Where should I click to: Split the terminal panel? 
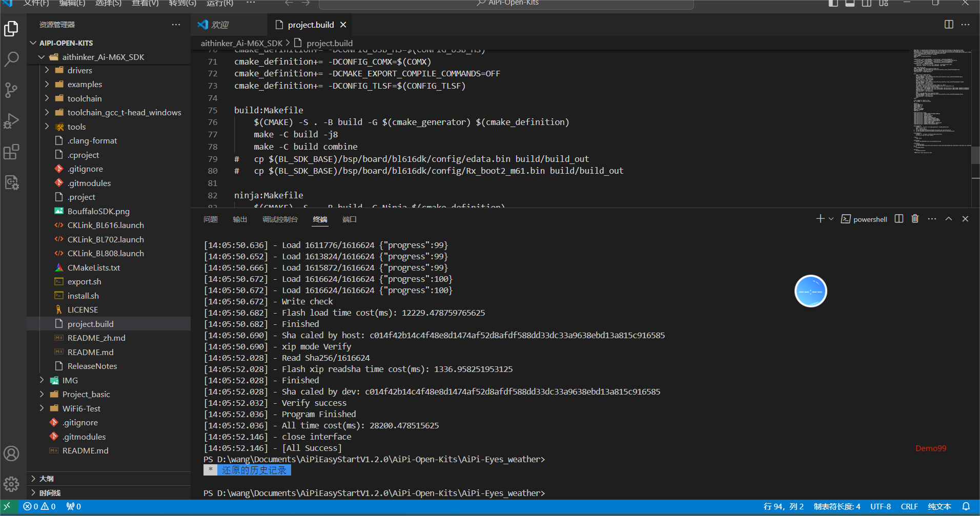tap(899, 219)
